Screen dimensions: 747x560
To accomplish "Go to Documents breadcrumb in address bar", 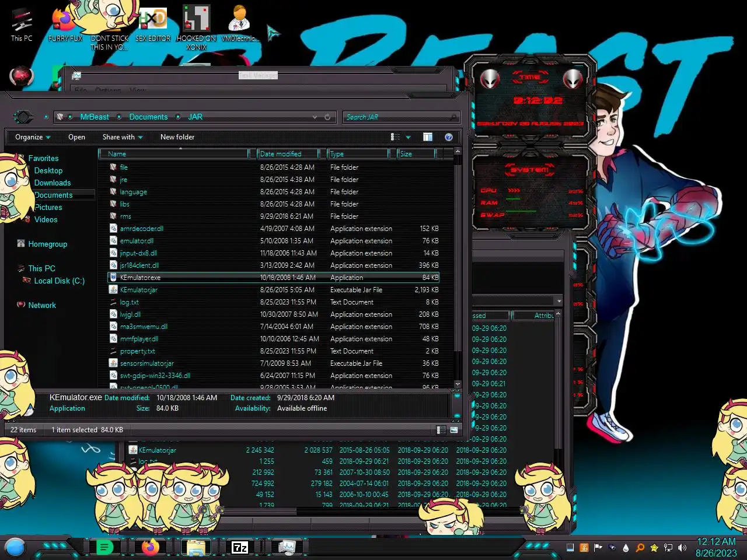I will [x=148, y=117].
